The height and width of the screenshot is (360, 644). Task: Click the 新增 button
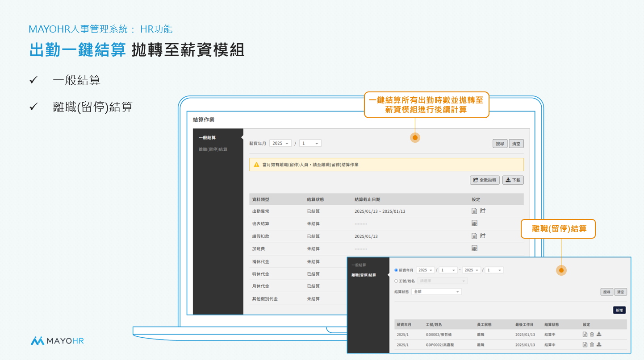pyautogui.click(x=619, y=310)
